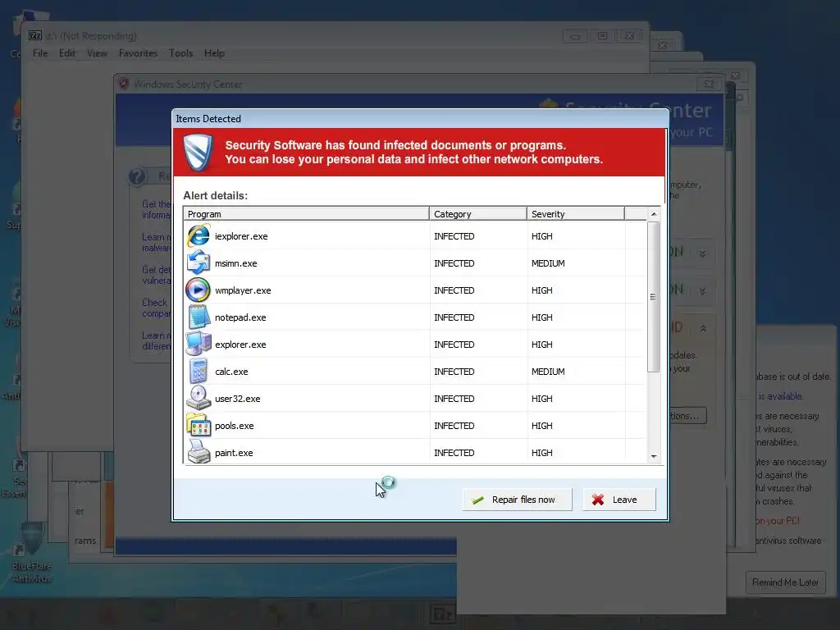
Task: Click Repair files now button
Action: pyautogui.click(x=518, y=500)
